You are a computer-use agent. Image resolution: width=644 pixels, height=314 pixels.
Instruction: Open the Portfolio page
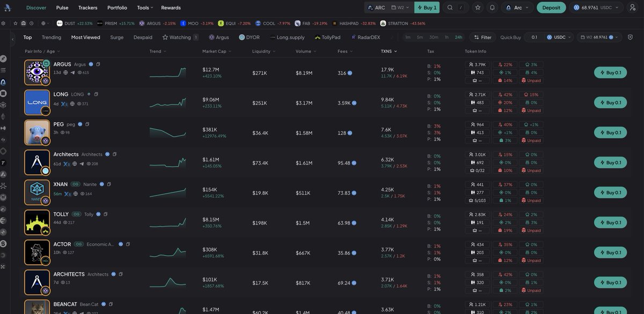(117, 8)
